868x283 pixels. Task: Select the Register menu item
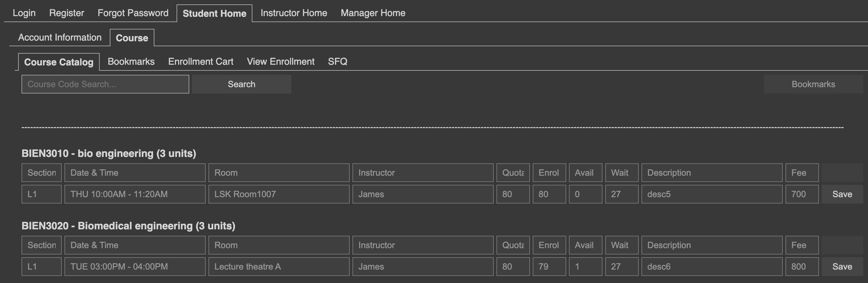[66, 13]
